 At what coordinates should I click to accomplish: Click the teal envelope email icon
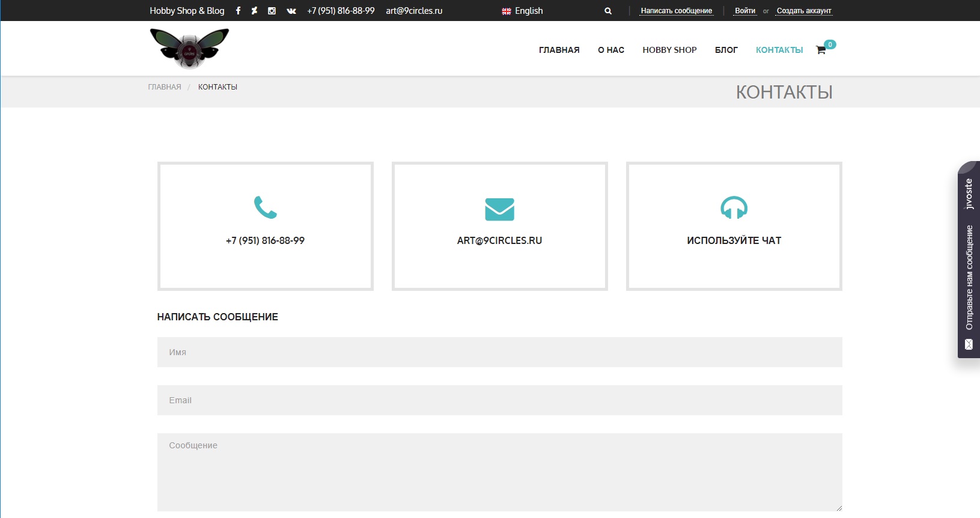click(499, 209)
